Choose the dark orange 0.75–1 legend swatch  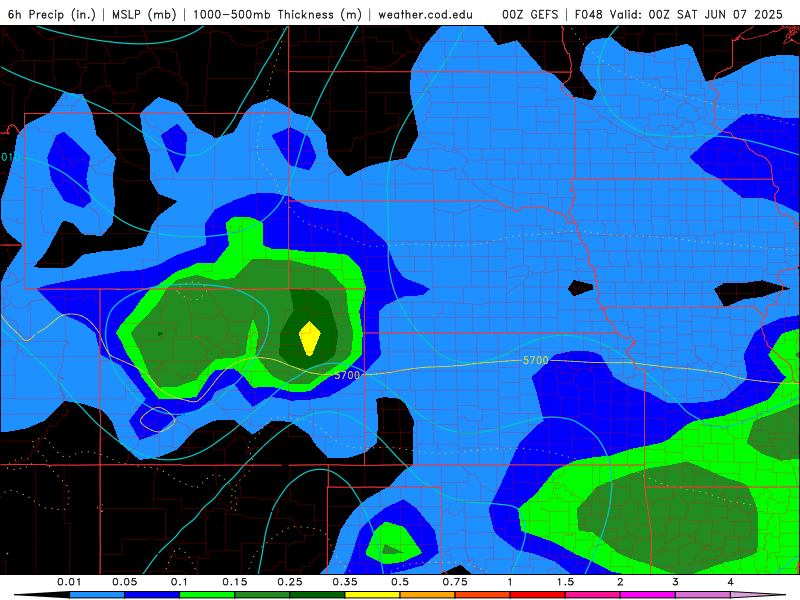[x=483, y=595]
